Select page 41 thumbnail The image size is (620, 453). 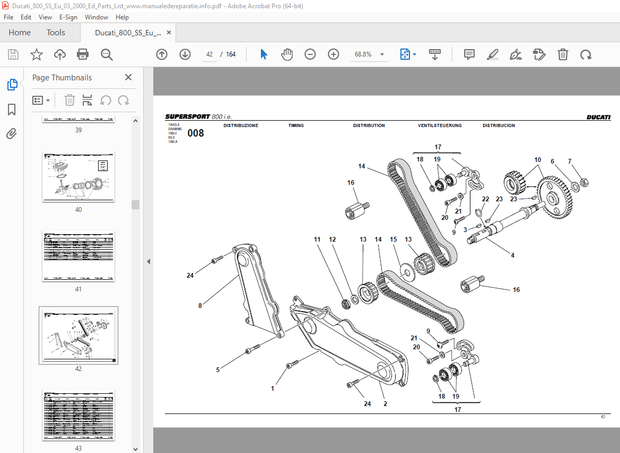[78, 257]
